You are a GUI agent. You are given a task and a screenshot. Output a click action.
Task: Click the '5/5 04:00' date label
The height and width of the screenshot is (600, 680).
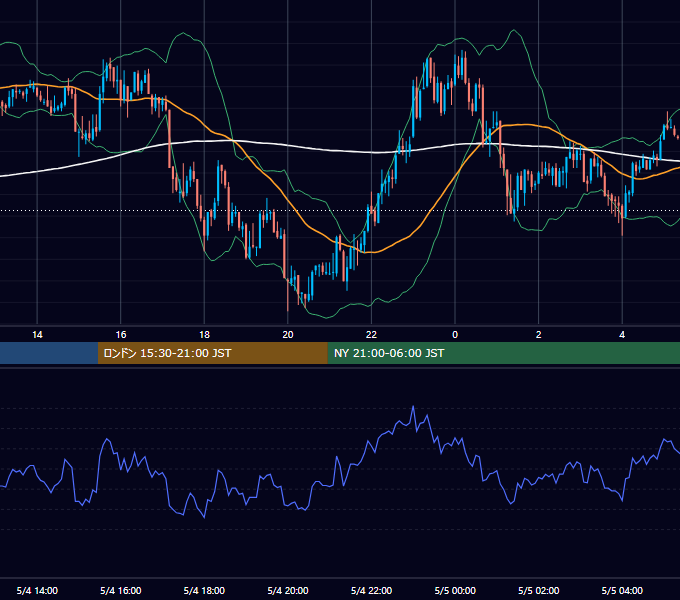click(622, 590)
